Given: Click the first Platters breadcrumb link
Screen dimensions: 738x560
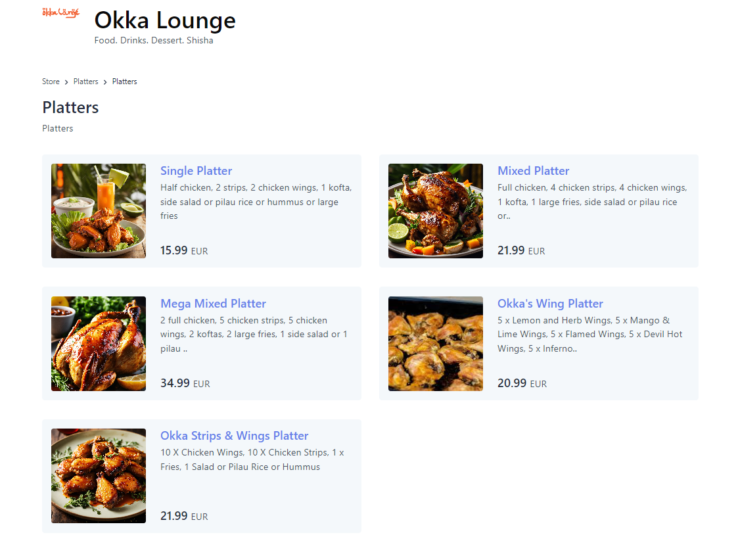Looking at the screenshot, I should point(85,82).
